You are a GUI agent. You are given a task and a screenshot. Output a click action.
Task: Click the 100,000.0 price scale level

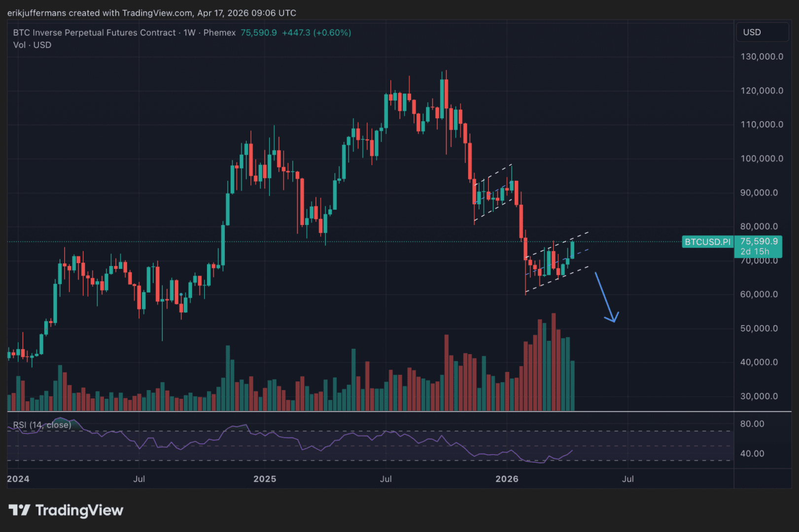click(762, 159)
